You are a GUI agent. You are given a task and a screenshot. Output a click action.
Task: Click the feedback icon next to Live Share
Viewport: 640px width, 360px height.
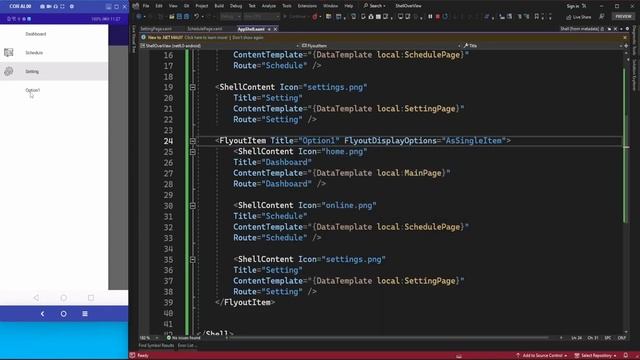pyautogui.click(x=602, y=16)
